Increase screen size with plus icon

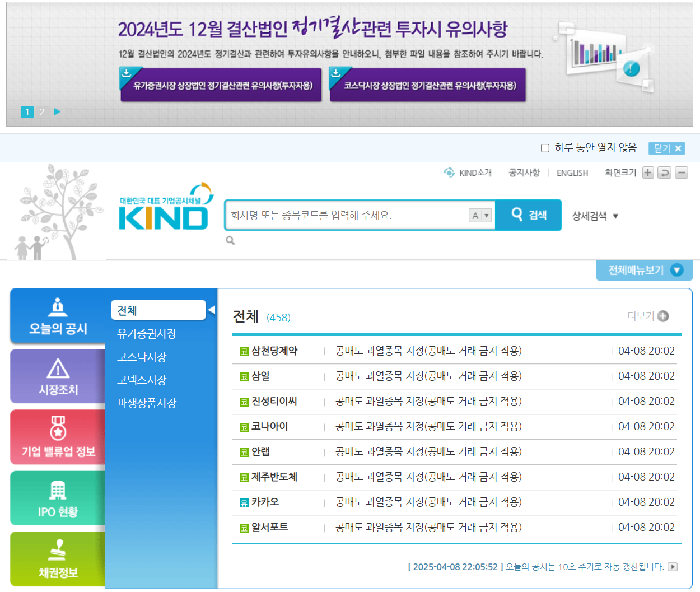pos(648,173)
